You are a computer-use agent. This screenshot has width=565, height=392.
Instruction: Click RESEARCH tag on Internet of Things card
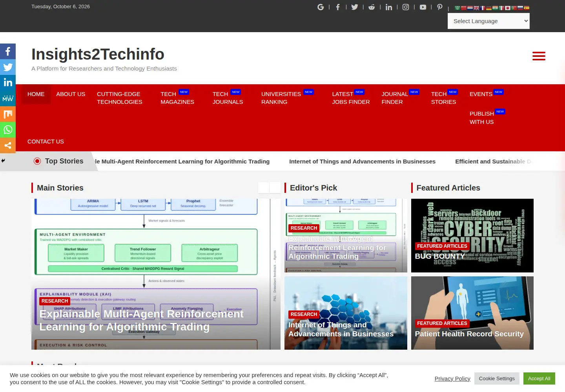[x=304, y=314]
